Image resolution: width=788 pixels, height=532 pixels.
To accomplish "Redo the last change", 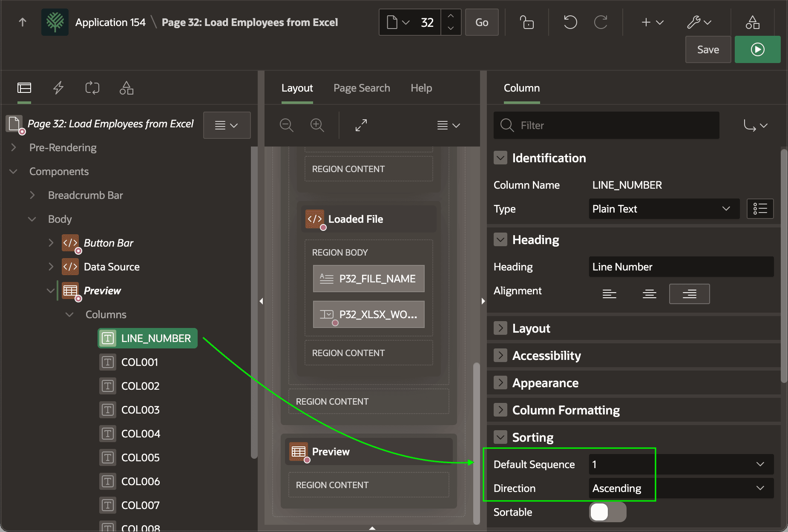I will pos(601,22).
